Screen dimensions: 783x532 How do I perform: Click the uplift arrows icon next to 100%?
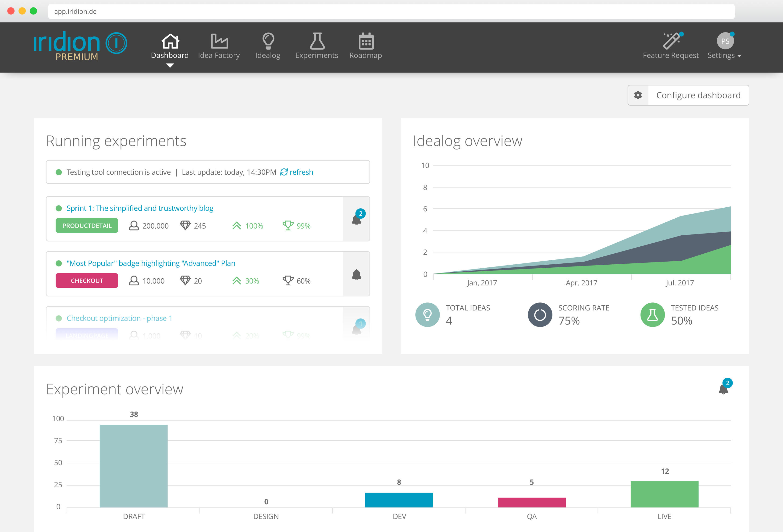237,226
